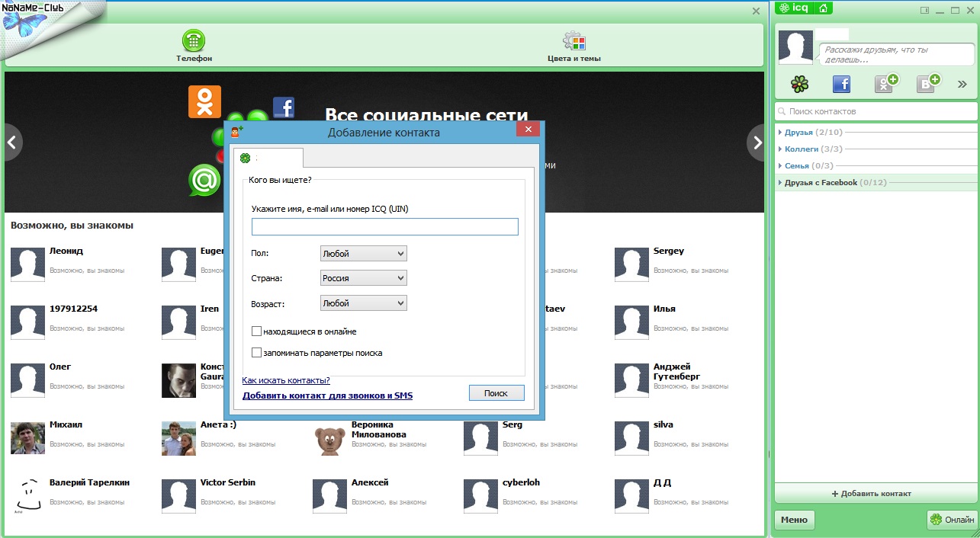Enable the запоминать параметры поиска checkbox
Screen dimensions: 980x538
tap(256, 353)
